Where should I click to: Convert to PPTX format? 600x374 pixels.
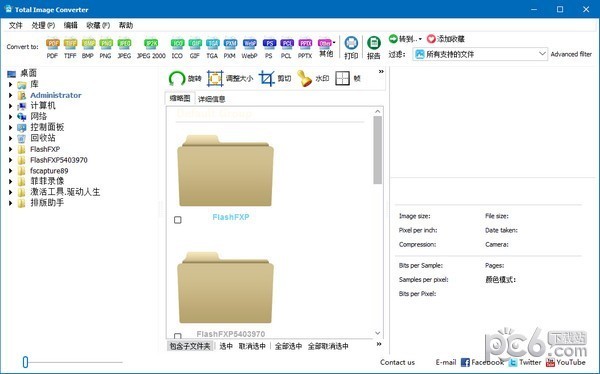[305, 48]
